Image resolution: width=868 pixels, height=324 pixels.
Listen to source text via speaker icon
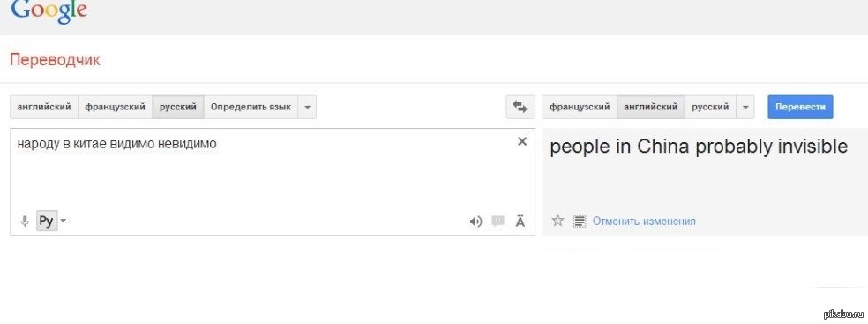click(x=475, y=222)
